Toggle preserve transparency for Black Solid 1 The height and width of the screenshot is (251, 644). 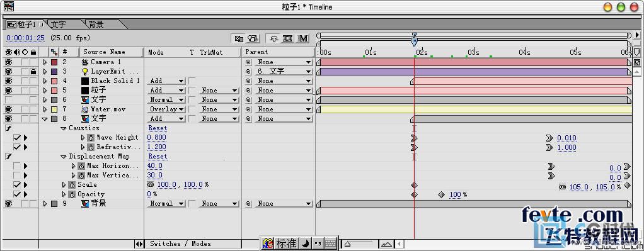[x=192, y=81]
